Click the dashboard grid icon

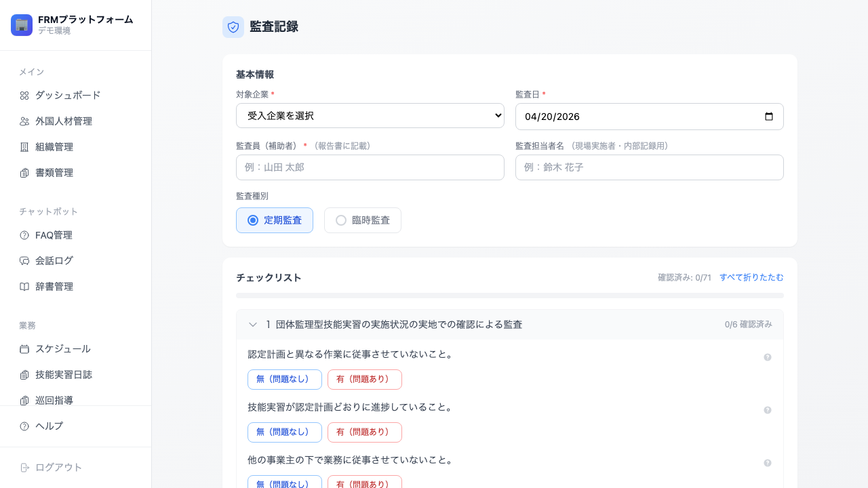(24, 96)
